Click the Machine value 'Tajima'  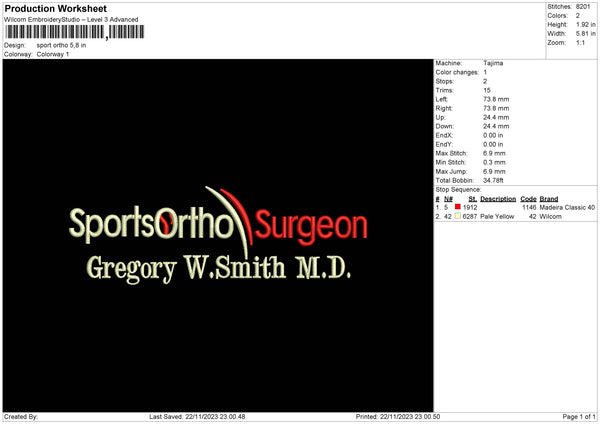coord(493,63)
